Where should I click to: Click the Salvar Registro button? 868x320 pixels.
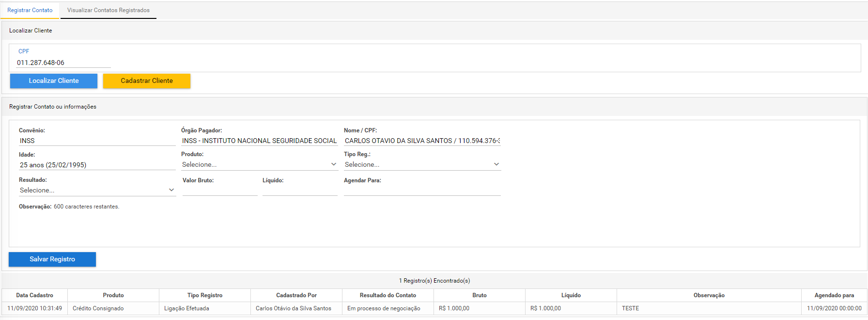52,259
